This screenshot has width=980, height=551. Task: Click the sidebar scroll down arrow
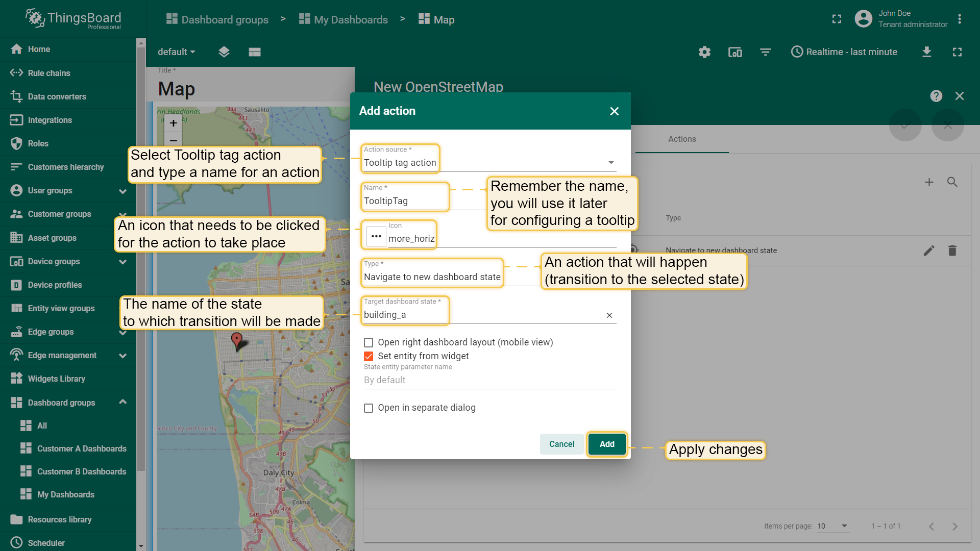[141, 546]
